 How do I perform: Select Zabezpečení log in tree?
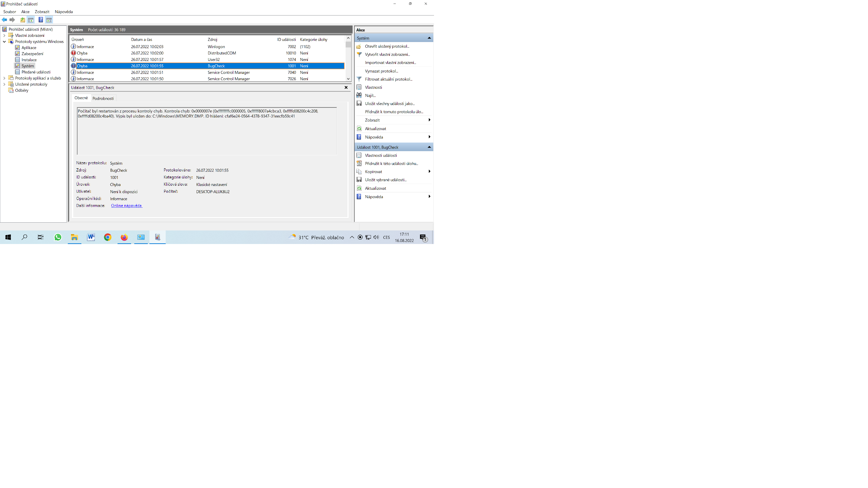click(x=32, y=54)
